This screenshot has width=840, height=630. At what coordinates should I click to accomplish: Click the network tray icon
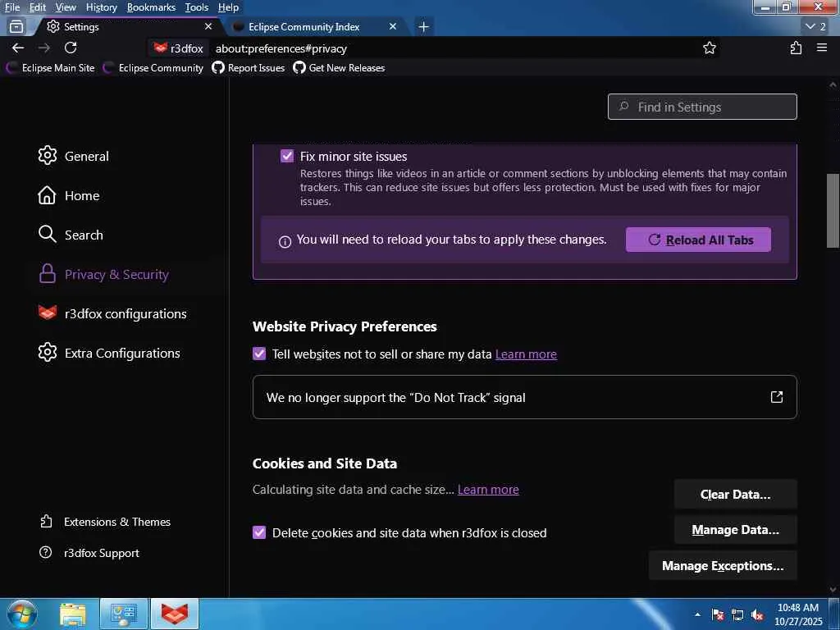click(x=737, y=614)
